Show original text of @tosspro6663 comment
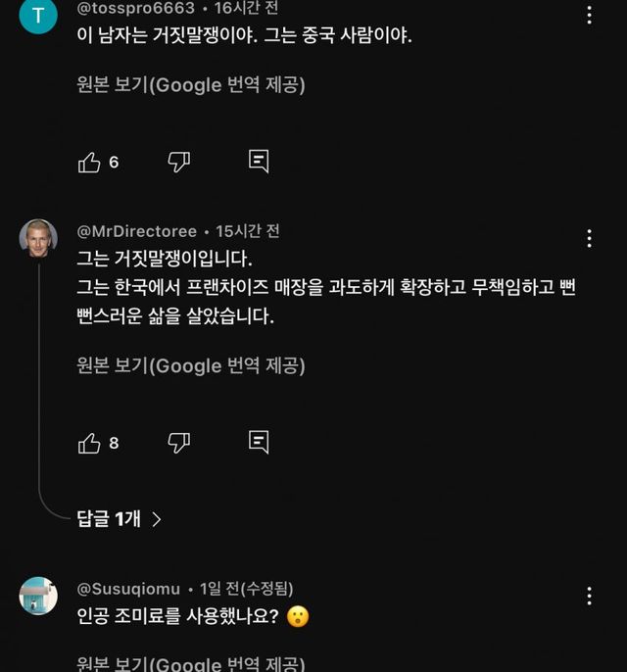 point(191,85)
